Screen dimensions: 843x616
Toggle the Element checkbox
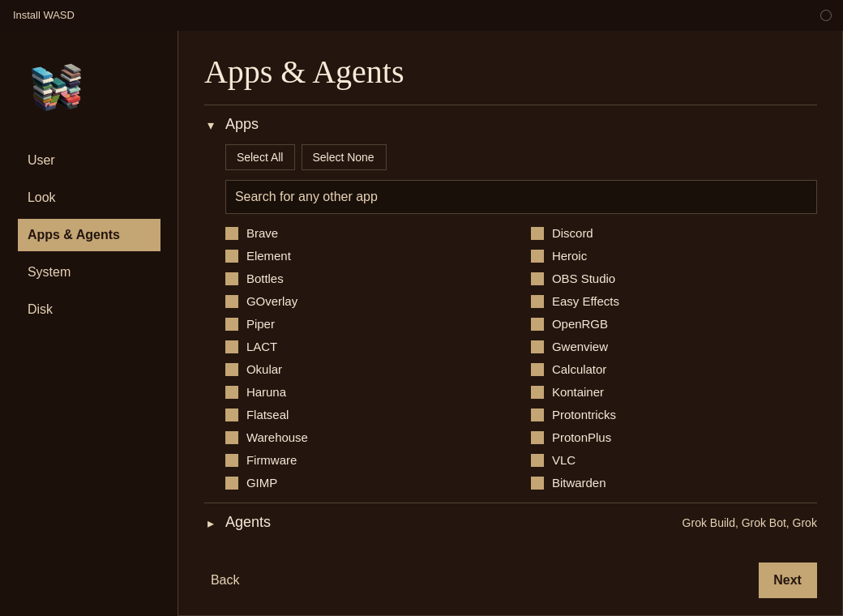tap(232, 256)
